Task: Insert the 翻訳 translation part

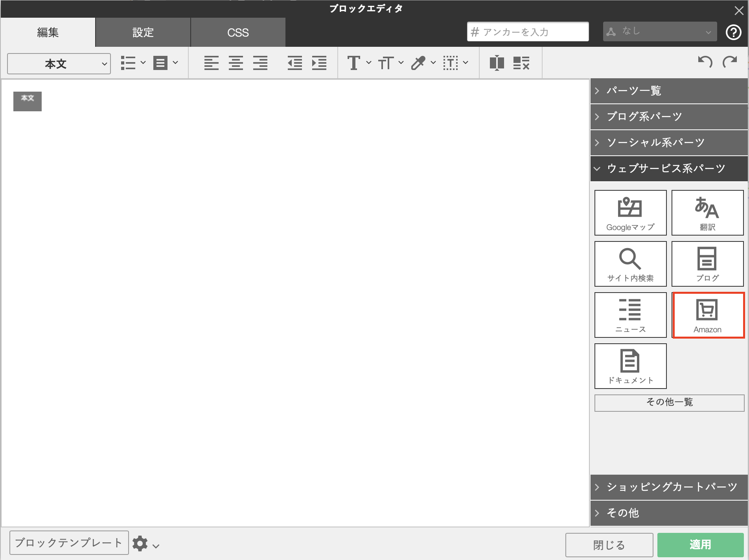Action: pos(707,213)
